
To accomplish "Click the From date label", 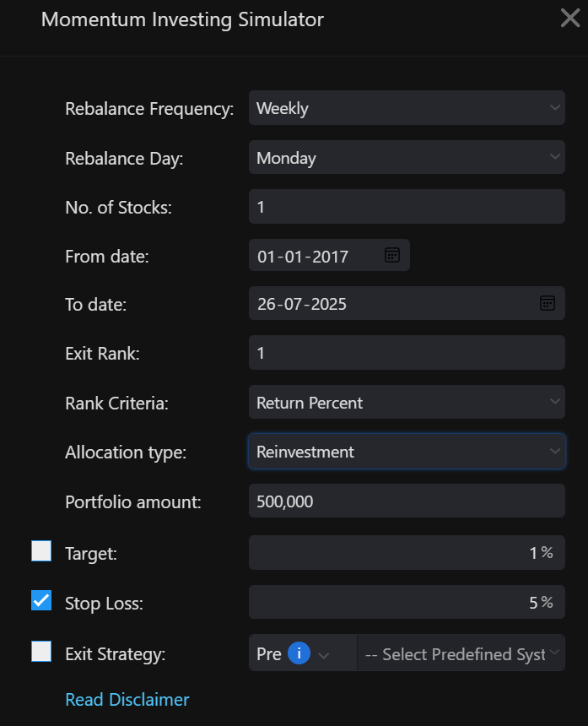I will (x=107, y=257).
